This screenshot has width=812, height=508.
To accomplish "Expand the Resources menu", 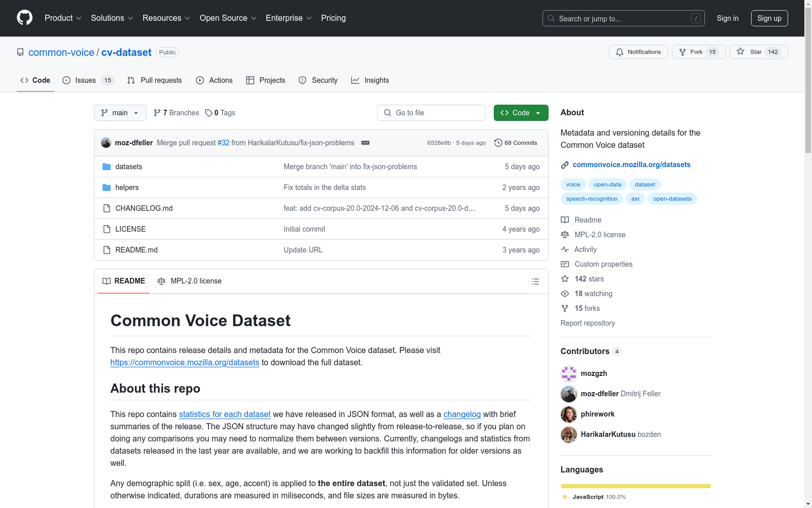I will click(166, 18).
